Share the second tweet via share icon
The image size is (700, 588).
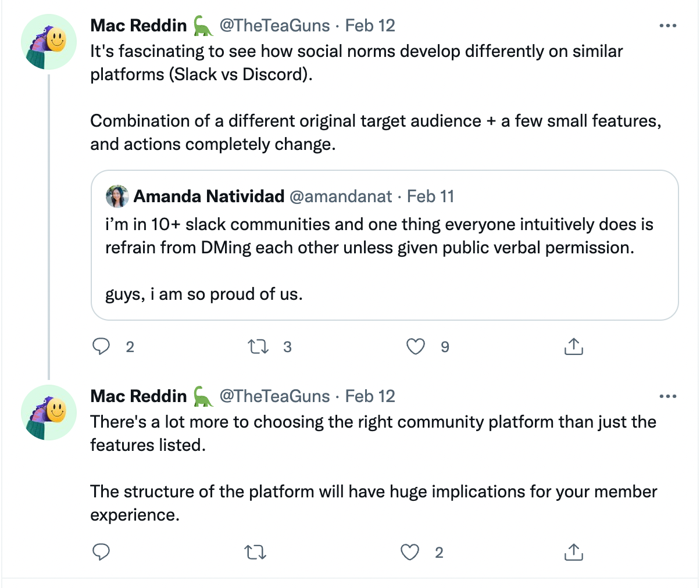point(573,552)
